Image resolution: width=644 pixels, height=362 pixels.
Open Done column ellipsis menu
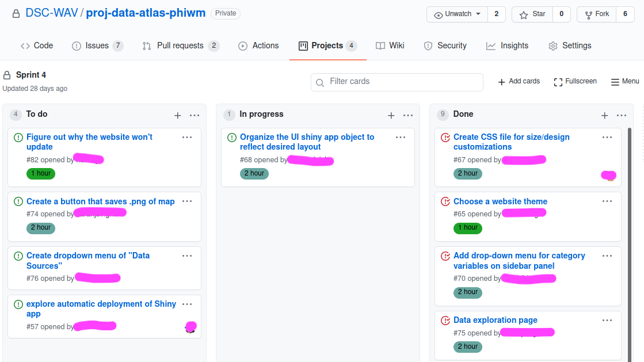622,115
